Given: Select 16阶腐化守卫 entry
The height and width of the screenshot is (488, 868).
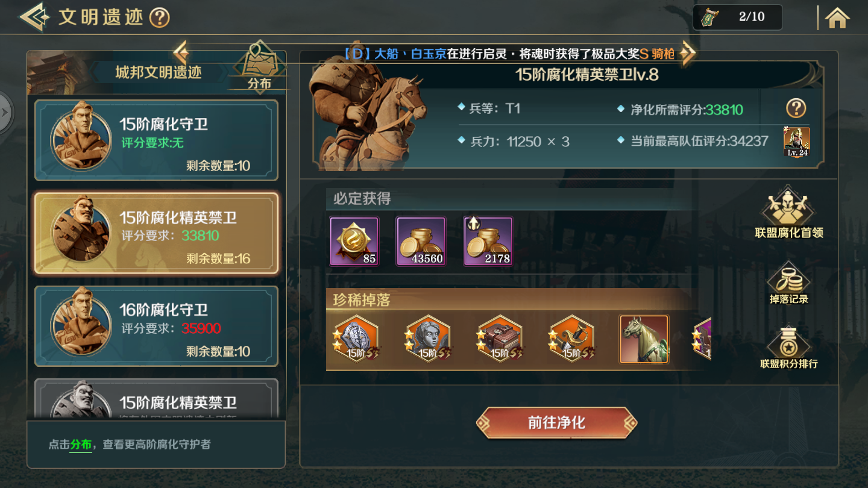Looking at the screenshot, I should pyautogui.click(x=156, y=326).
